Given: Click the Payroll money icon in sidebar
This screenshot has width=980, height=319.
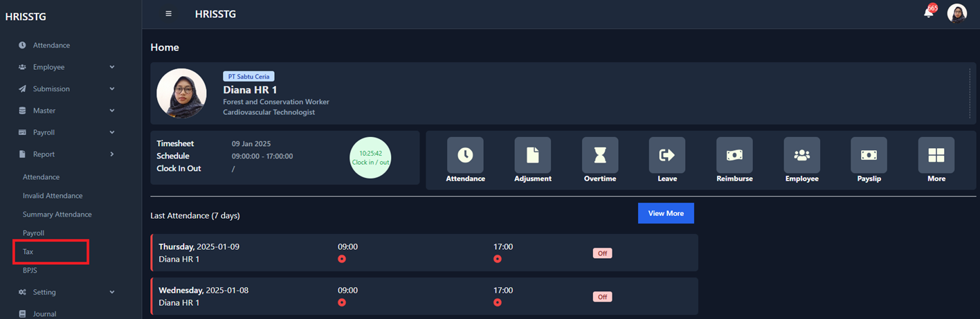Looking at the screenshot, I should click(22, 132).
